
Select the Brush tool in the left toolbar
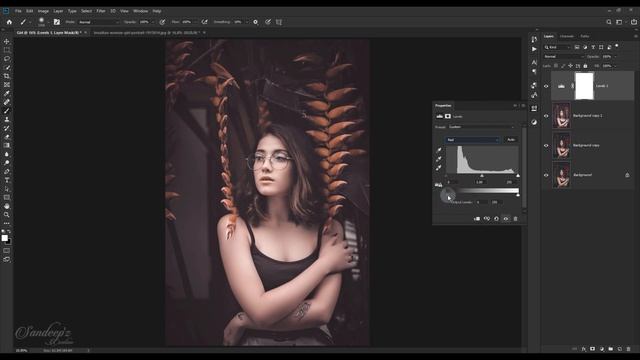(7, 111)
